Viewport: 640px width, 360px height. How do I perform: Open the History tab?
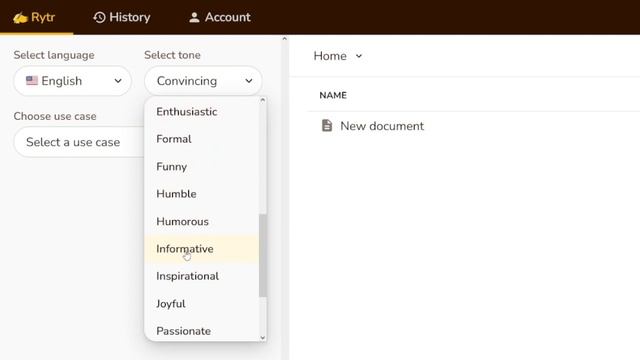(x=122, y=18)
